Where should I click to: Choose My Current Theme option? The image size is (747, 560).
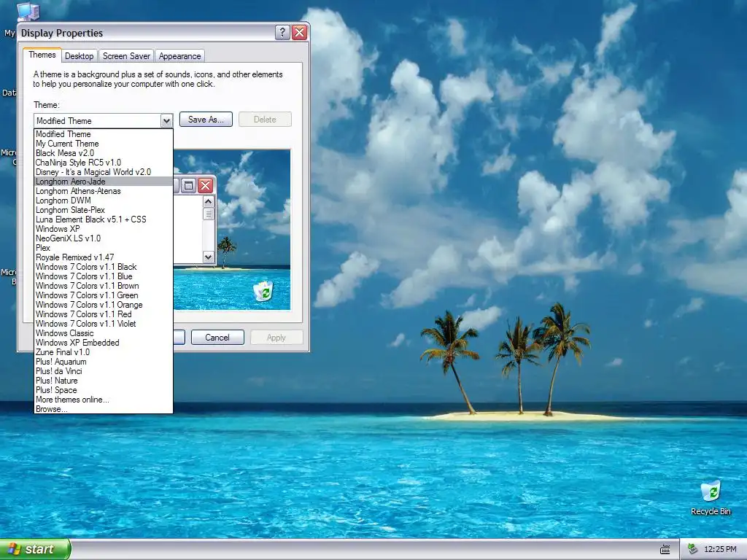(104, 144)
